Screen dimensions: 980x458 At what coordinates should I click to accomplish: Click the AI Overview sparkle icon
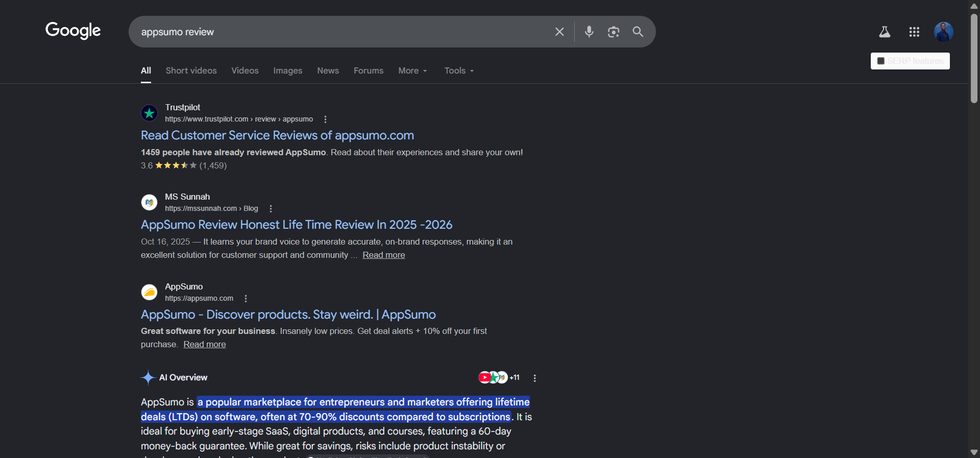click(x=148, y=377)
